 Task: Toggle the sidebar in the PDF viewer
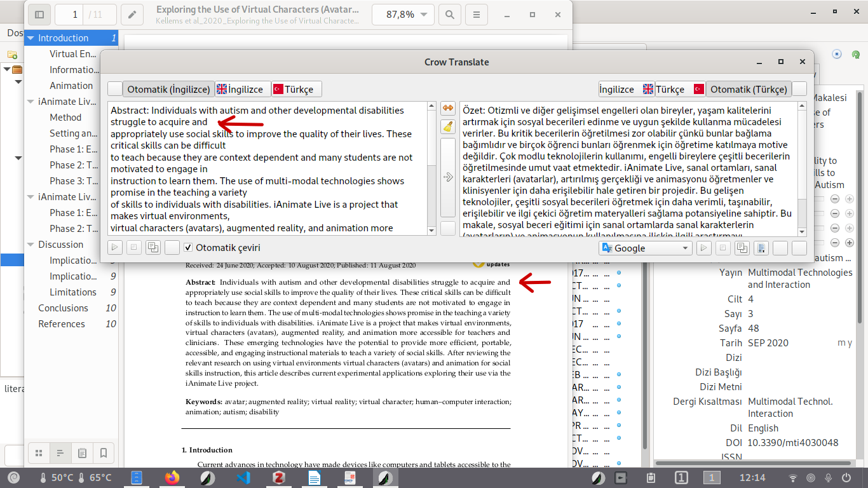pyautogui.click(x=39, y=15)
